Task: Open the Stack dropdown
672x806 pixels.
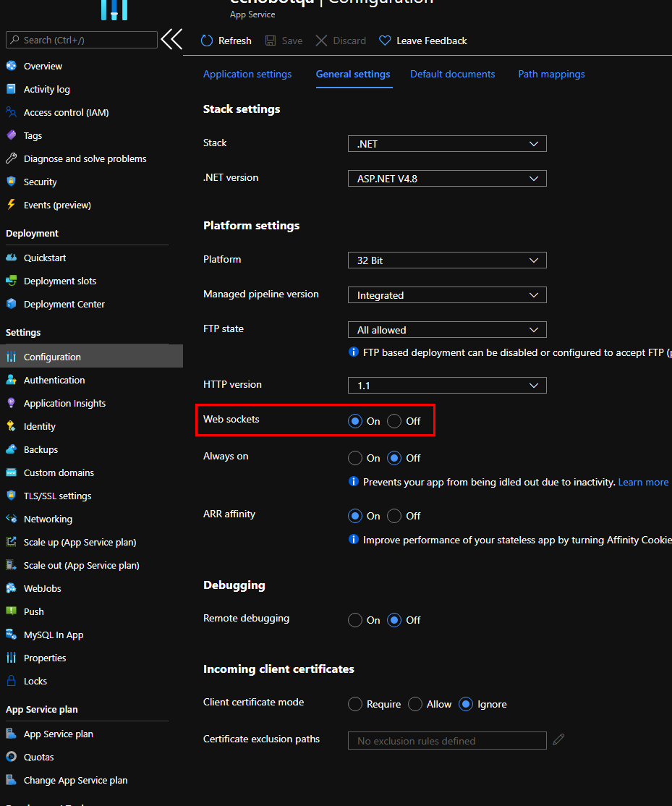Action: [x=447, y=144]
